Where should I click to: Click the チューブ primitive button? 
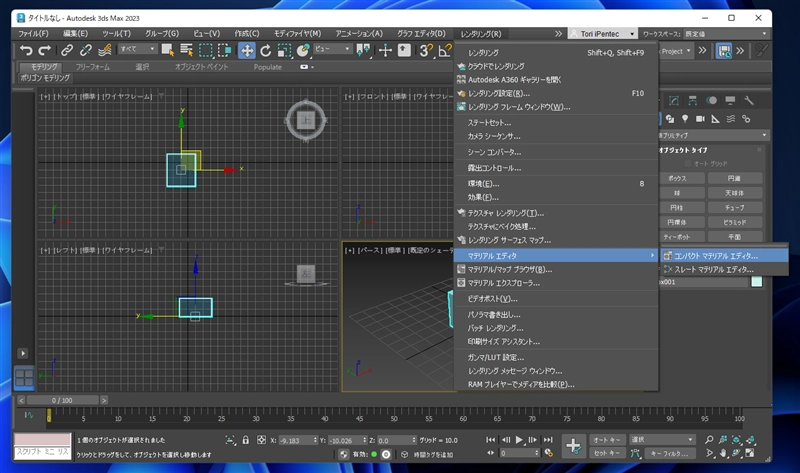735,208
